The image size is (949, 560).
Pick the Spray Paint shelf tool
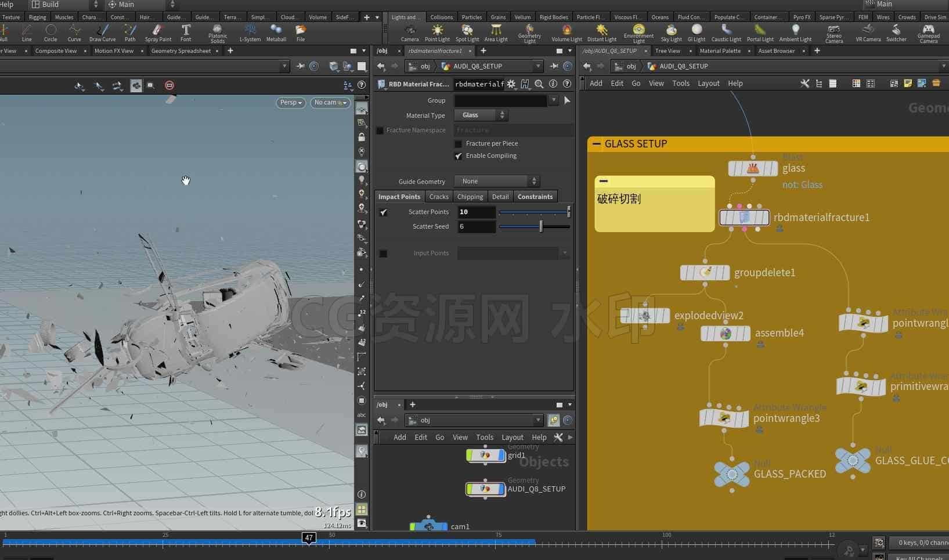(x=158, y=33)
